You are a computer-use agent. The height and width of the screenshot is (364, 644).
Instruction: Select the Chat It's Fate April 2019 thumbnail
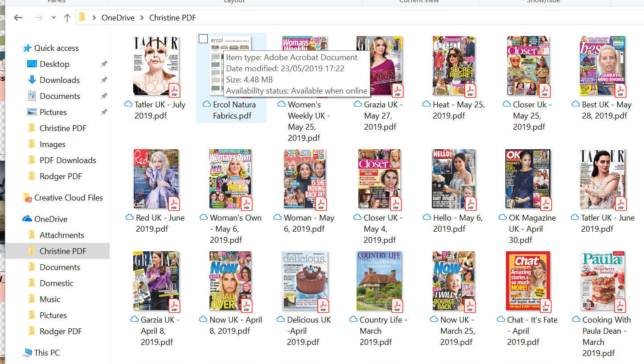tap(528, 281)
